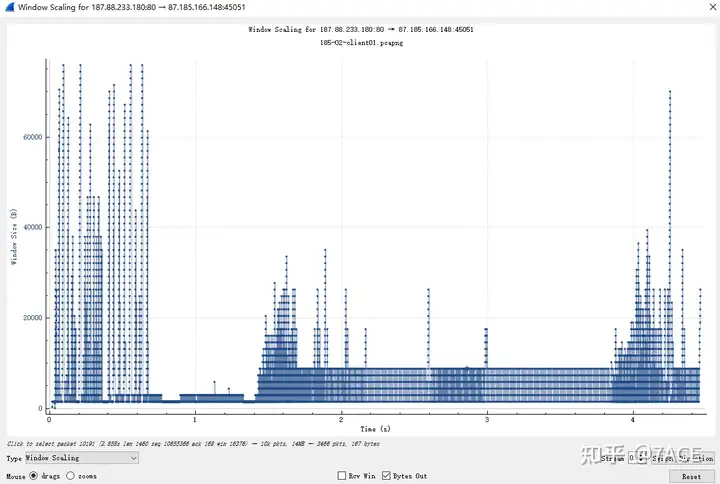This screenshot has height=484, width=720.
Task: Click the isolated spike near 2.6 seconds
Action: point(428,328)
